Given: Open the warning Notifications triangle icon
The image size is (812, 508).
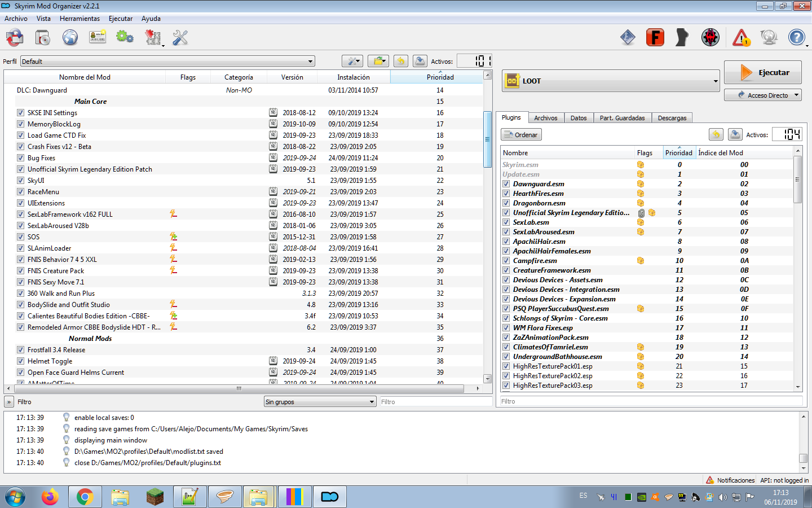Looking at the screenshot, I should coord(741,38).
